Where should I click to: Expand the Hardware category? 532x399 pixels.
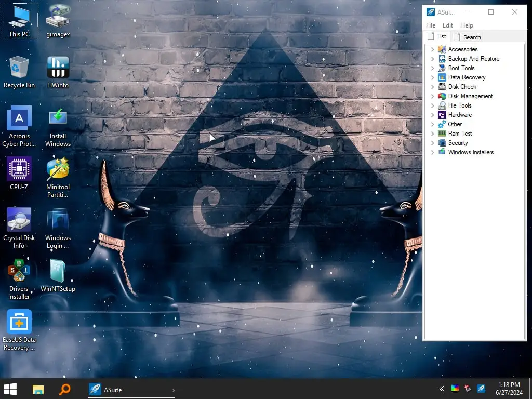433,115
